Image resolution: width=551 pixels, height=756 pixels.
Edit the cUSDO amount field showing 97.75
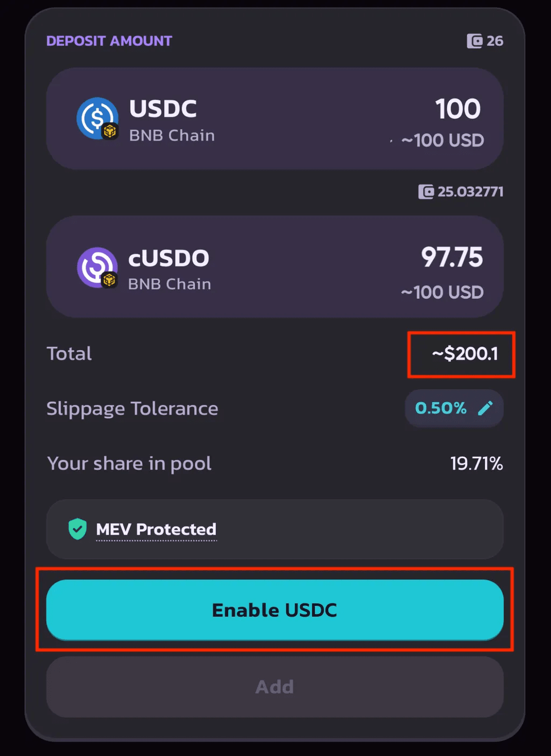tap(452, 257)
